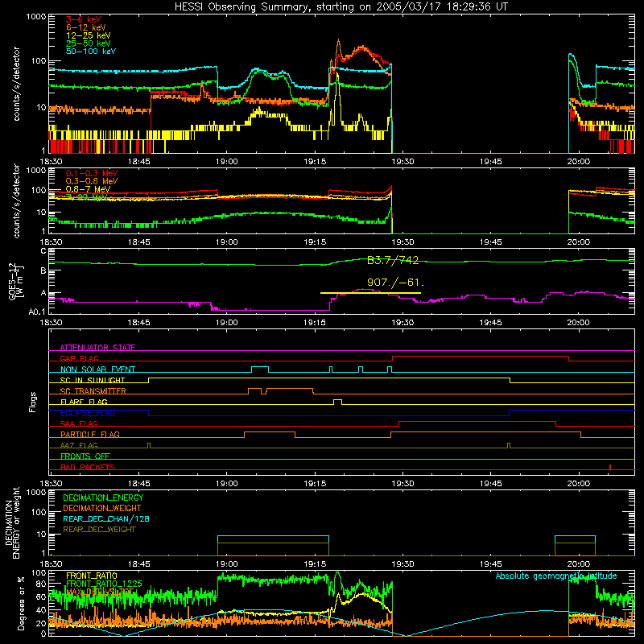Click the 'Degrees or %' axis label
This screenshot has height=644, width=644.
click(21, 603)
